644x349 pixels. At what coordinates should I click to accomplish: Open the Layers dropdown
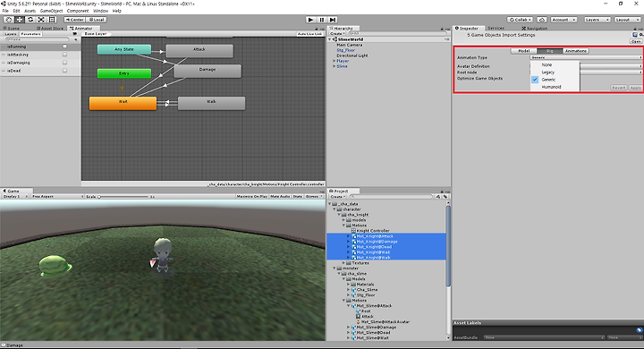[597, 20]
